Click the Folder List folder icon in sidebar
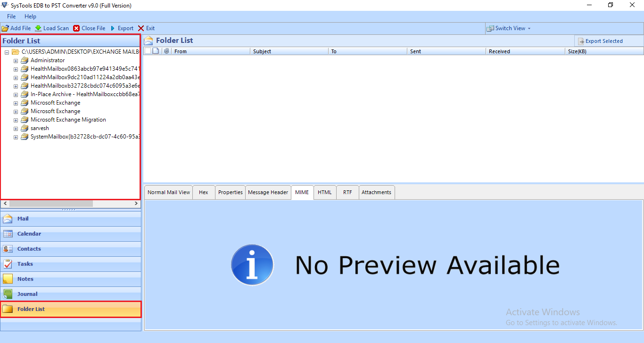The image size is (644, 343). point(8,309)
